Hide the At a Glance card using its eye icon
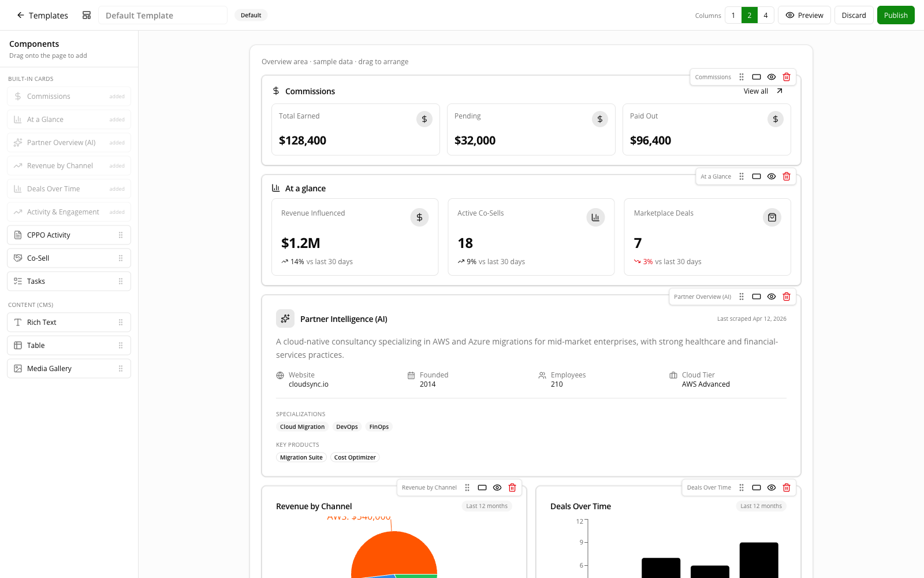 pos(772,176)
